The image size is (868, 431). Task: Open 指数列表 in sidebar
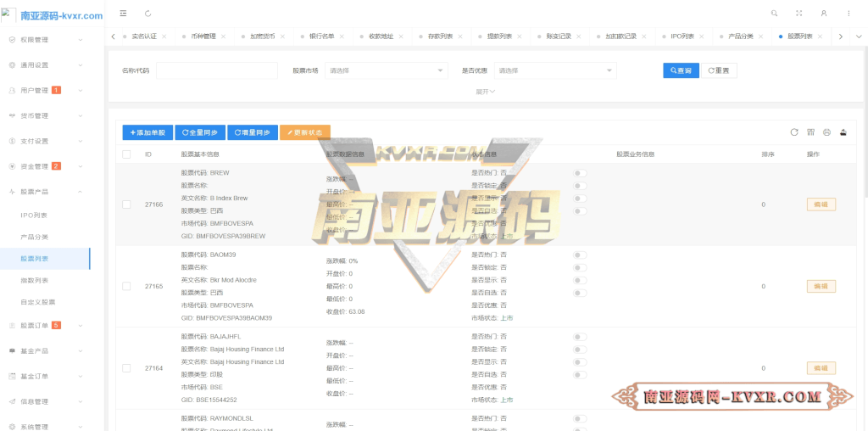(x=34, y=280)
